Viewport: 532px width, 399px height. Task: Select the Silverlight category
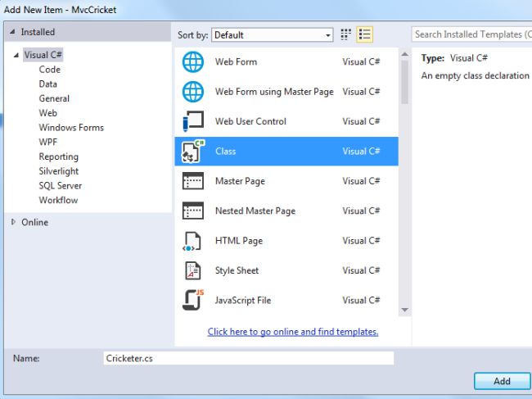(x=58, y=171)
